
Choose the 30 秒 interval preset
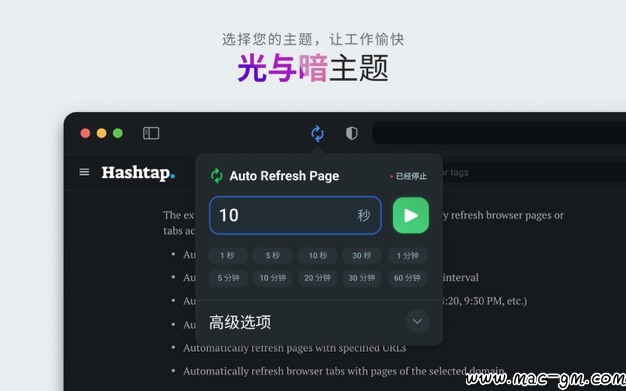362,256
